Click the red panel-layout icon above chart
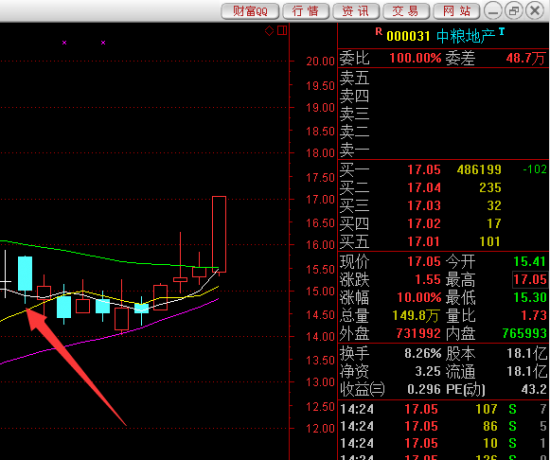This screenshot has height=460, width=550. point(282,31)
